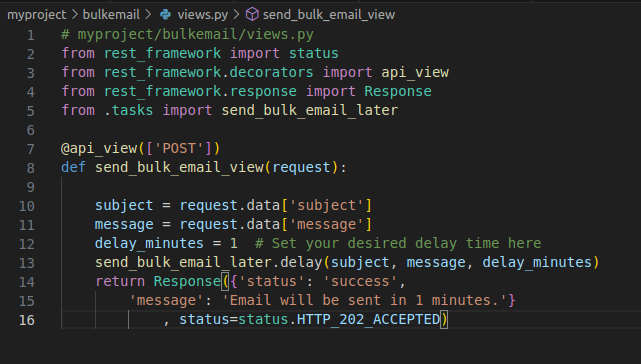
Task: Click the myproject breadcrumb segment
Action: [37, 15]
